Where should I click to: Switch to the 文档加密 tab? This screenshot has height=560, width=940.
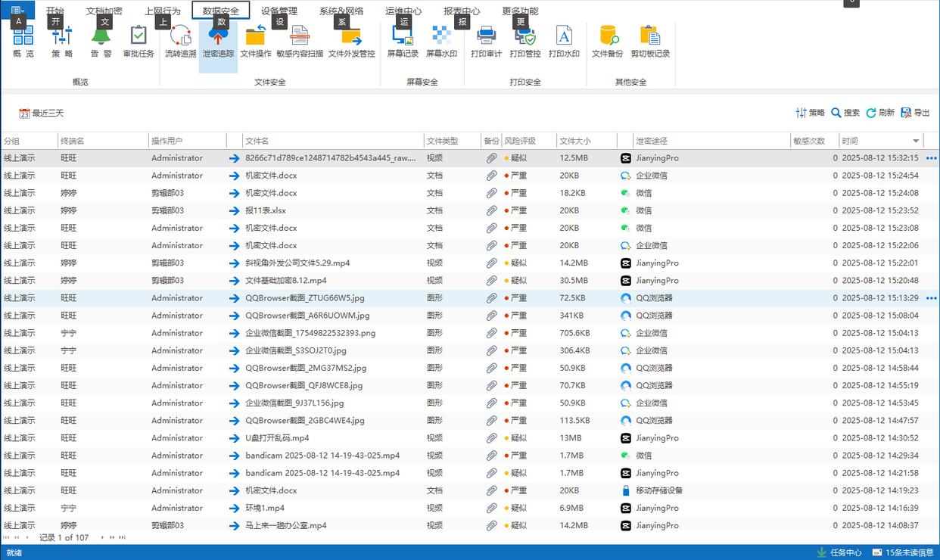(x=104, y=11)
